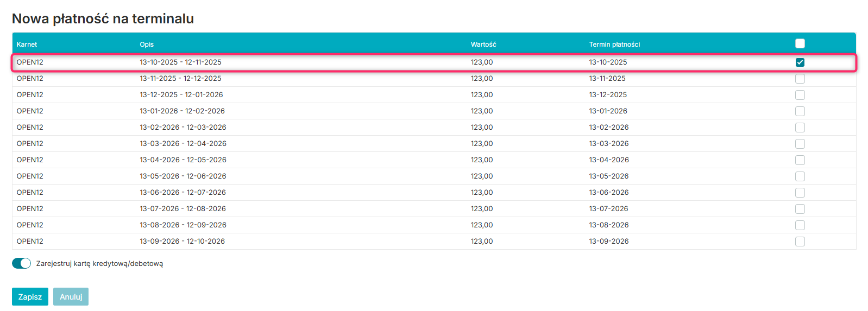
Task: Click the Anuluj button
Action: [71, 297]
